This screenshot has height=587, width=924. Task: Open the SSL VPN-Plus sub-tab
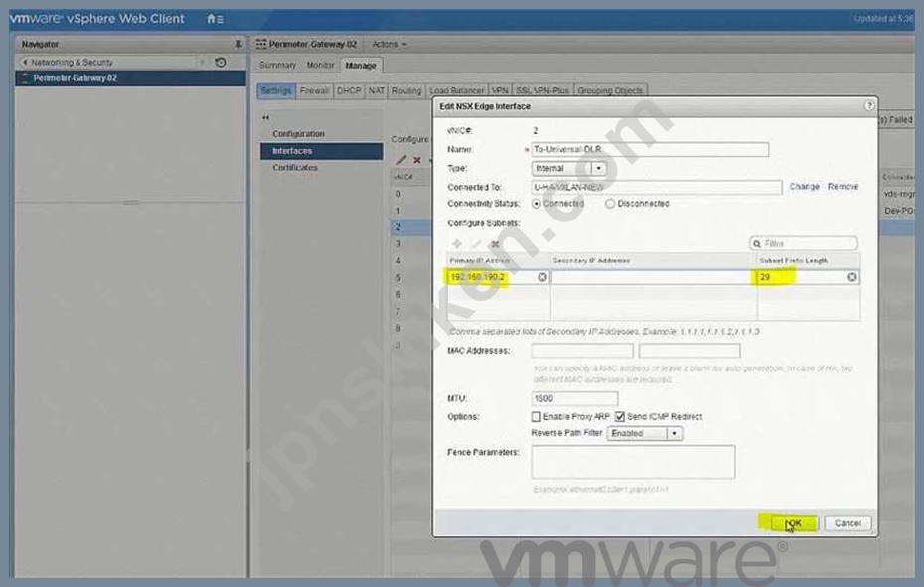click(542, 90)
